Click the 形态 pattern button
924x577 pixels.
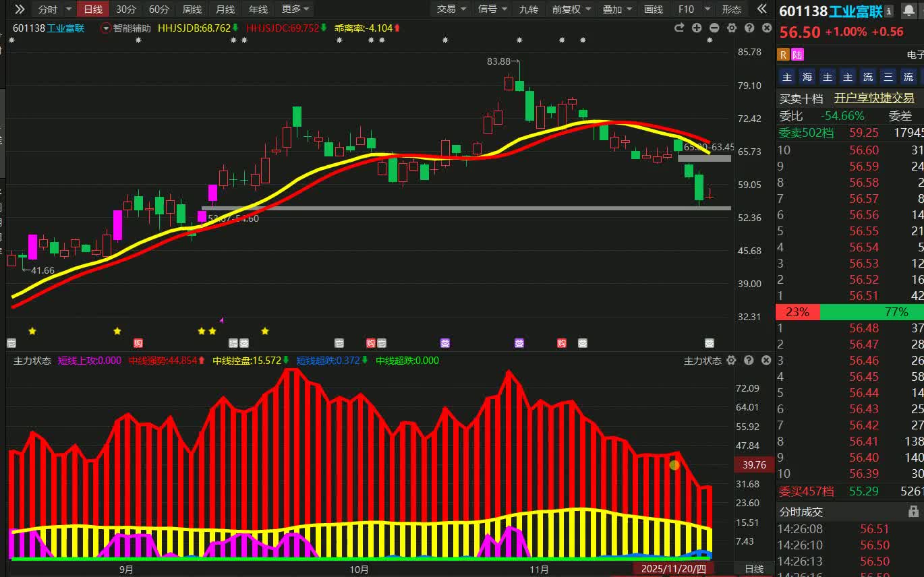point(732,9)
